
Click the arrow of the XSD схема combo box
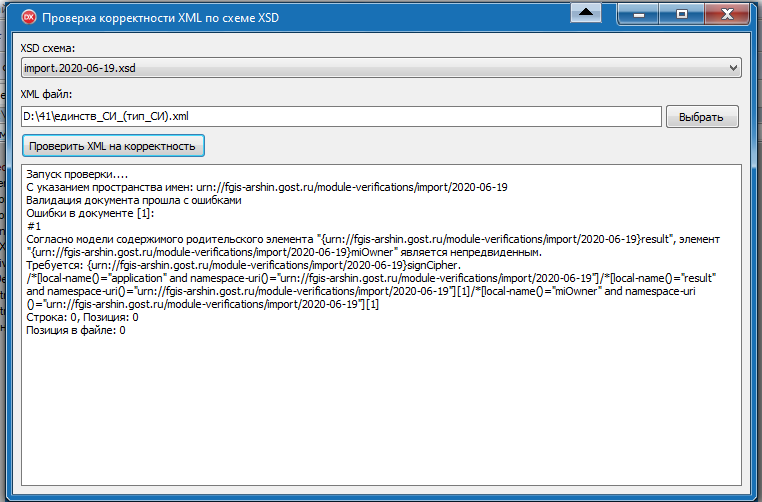(733, 68)
